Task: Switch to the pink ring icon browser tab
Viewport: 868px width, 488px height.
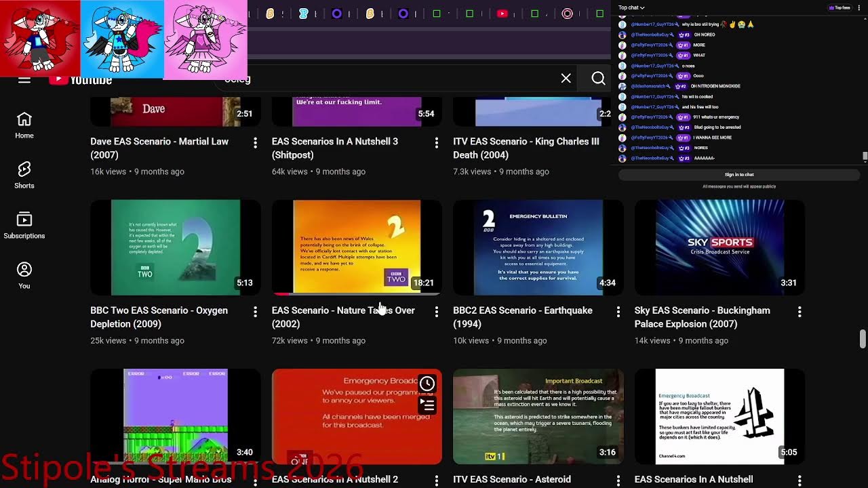Action: click(x=568, y=14)
